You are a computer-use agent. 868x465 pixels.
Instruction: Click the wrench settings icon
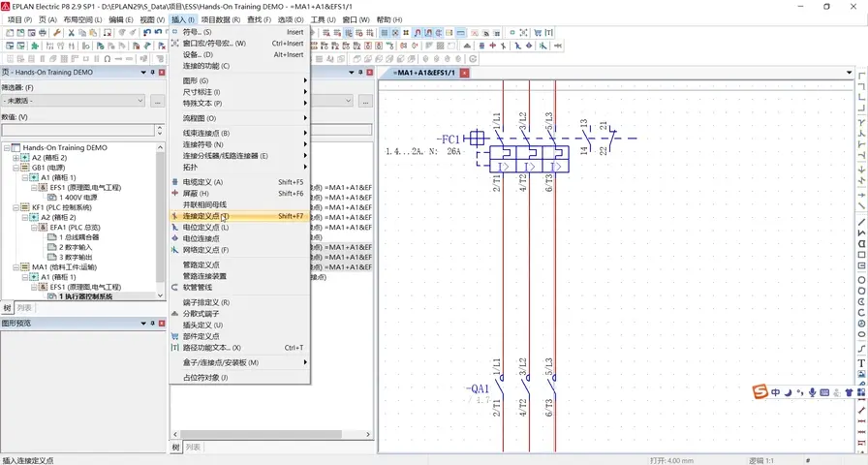coord(57,32)
